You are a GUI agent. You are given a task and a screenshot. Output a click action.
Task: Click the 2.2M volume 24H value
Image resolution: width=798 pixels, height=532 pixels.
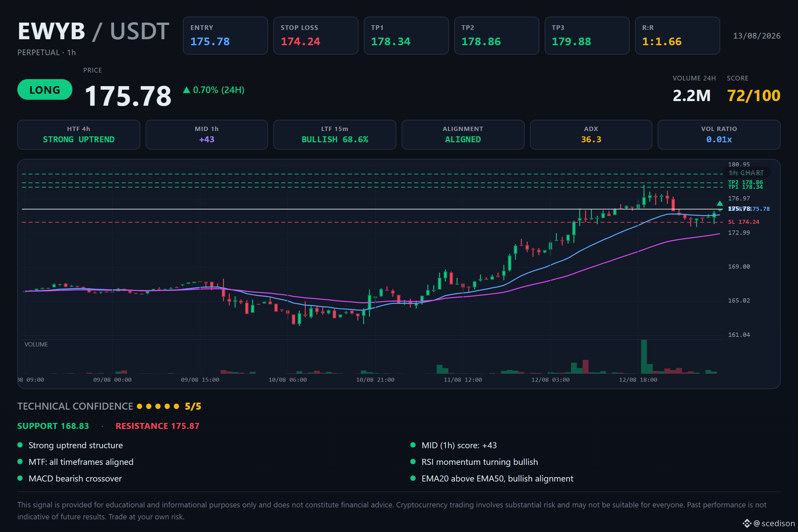[692, 96]
